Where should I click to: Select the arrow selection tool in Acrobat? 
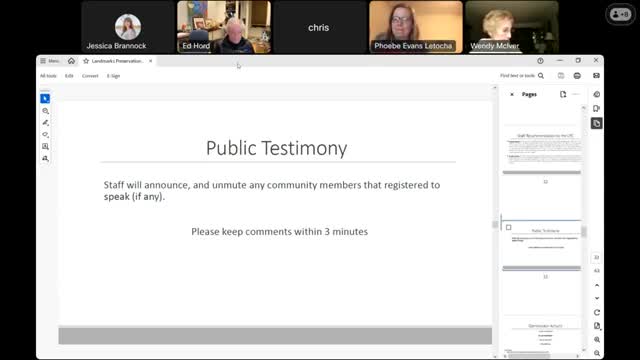pyautogui.click(x=45, y=99)
